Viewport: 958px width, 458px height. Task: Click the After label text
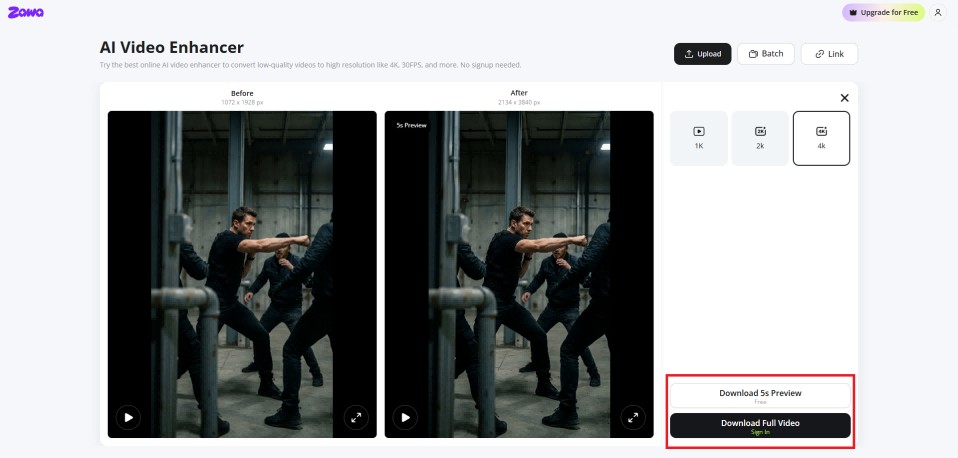[519, 93]
